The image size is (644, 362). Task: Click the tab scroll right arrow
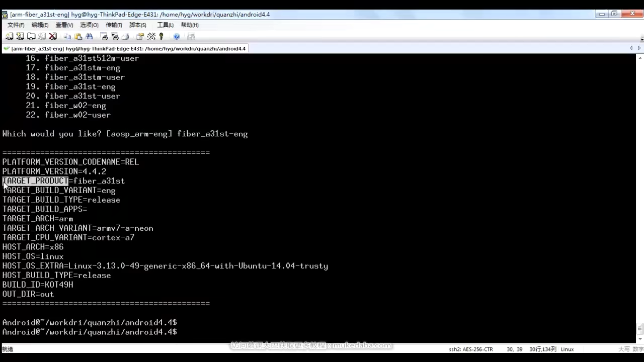638,48
